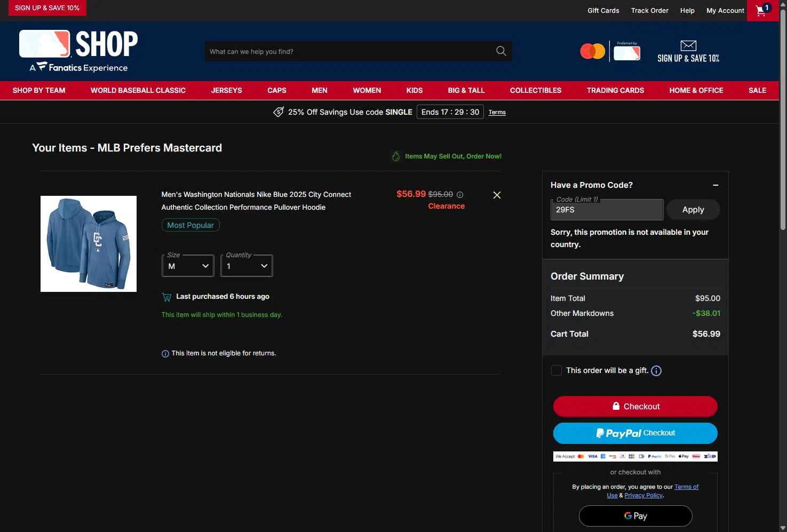Click the Mastercard logo in header
This screenshot has width=787, height=532.
pyautogui.click(x=593, y=52)
